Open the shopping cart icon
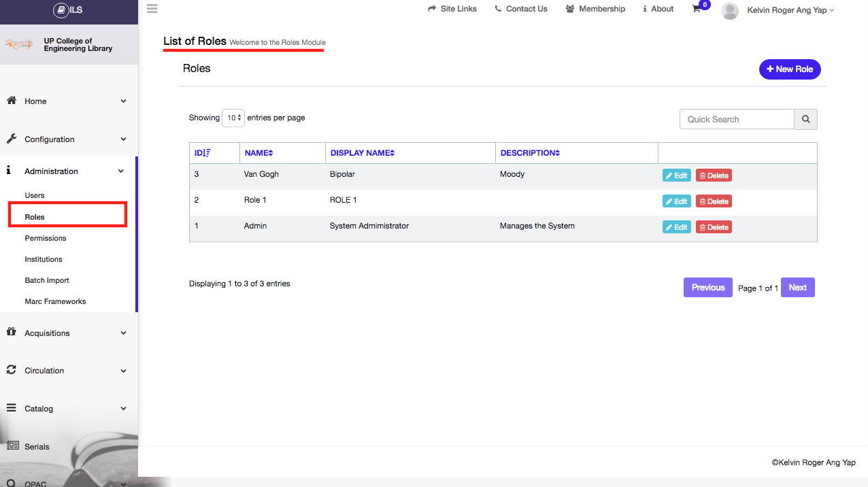868x487 pixels. [697, 9]
